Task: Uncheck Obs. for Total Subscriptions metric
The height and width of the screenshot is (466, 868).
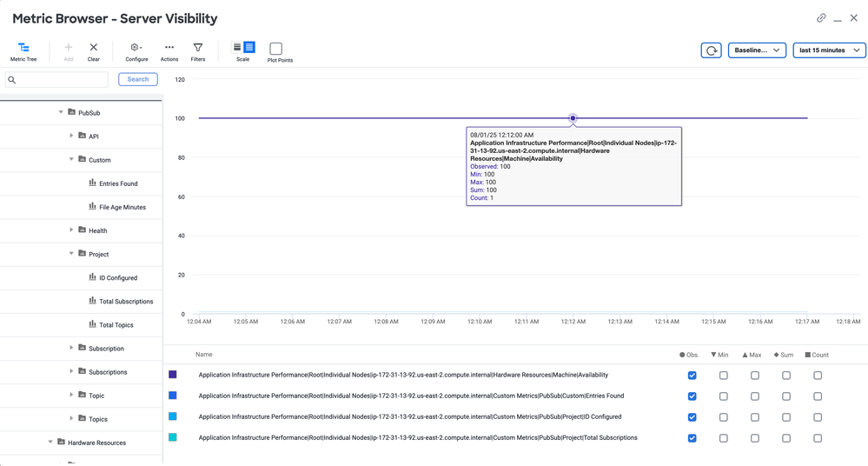Action: click(x=692, y=438)
